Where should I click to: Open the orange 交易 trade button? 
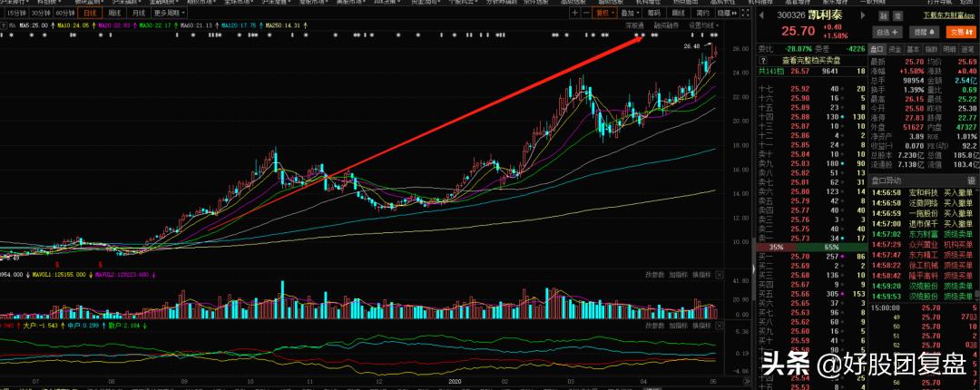tap(959, 31)
